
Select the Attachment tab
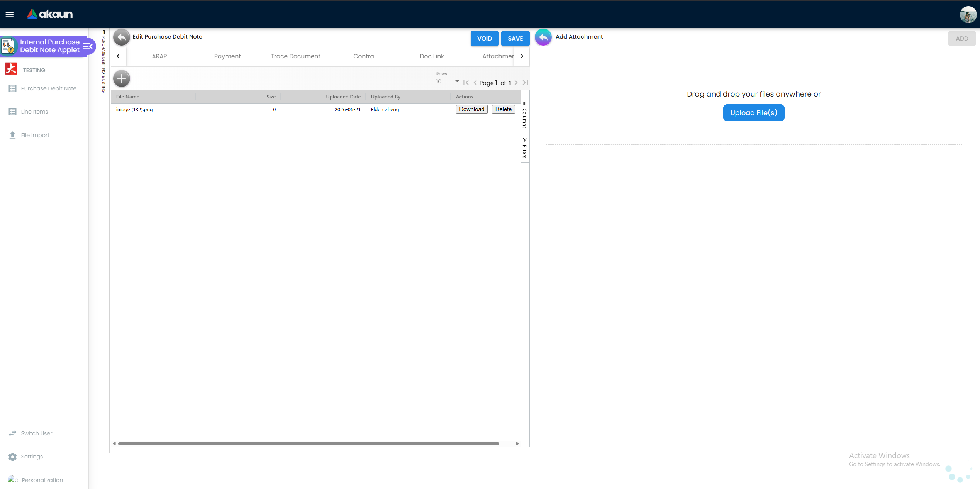click(490, 56)
